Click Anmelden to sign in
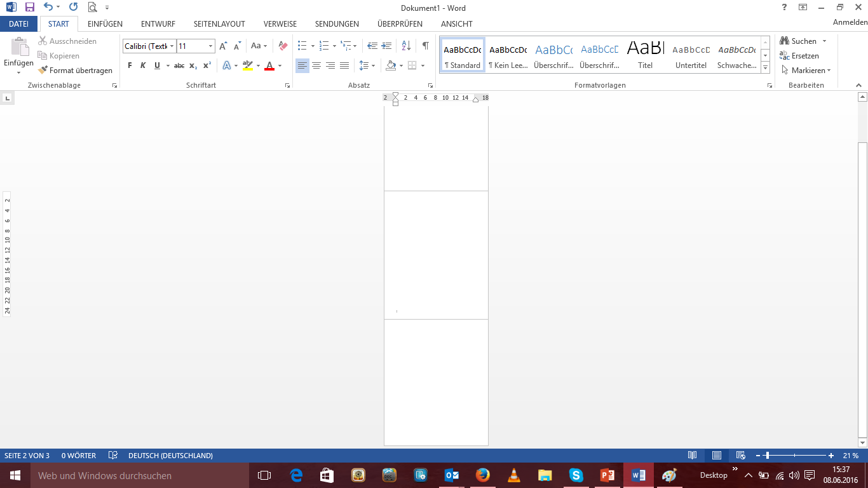Screen dimensions: 868x488 click(x=850, y=22)
